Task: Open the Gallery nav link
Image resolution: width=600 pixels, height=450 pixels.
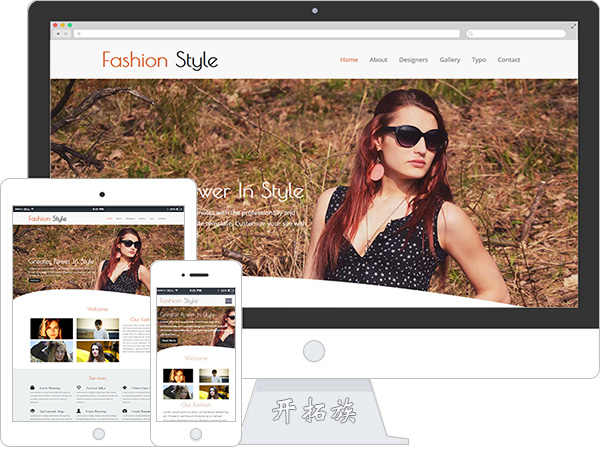Action: pos(450,60)
